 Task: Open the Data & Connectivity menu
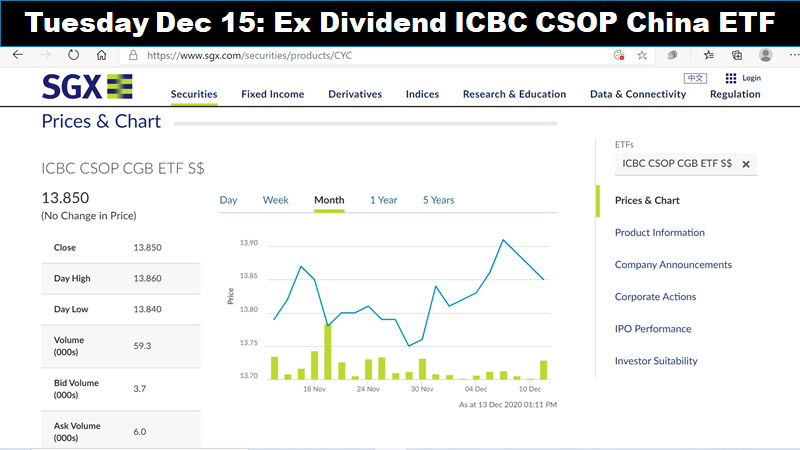click(638, 94)
